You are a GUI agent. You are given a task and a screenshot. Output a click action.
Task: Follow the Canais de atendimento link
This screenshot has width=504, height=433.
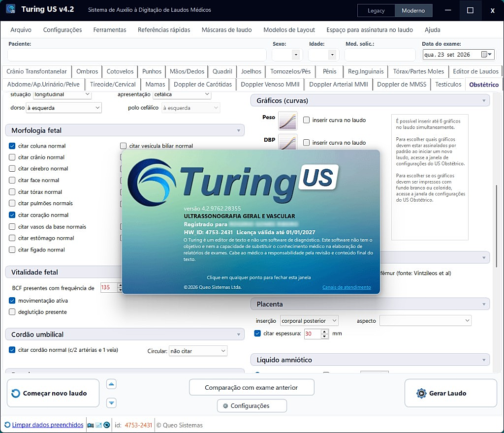point(346,287)
